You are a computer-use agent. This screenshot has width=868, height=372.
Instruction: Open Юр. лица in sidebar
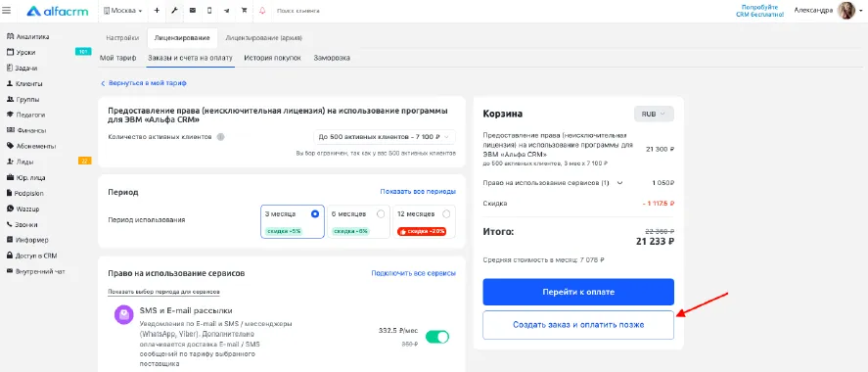pyautogui.click(x=30, y=178)
